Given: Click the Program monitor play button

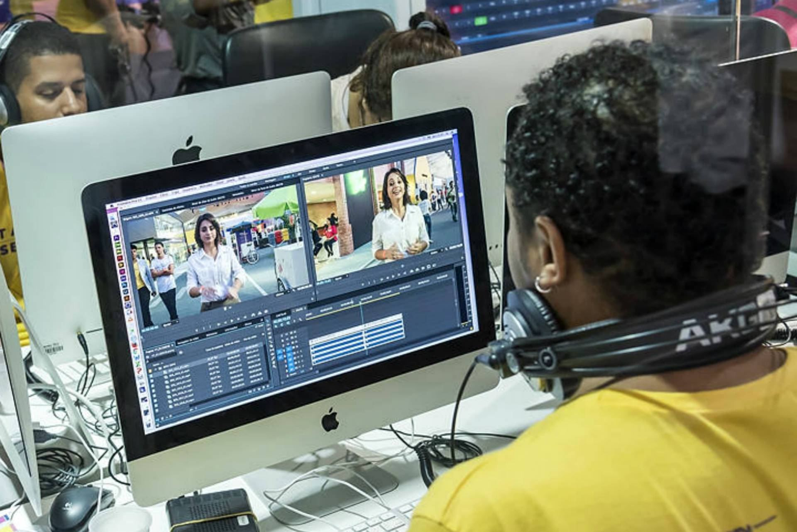Looking at the screenshot, I should (393, 276).
